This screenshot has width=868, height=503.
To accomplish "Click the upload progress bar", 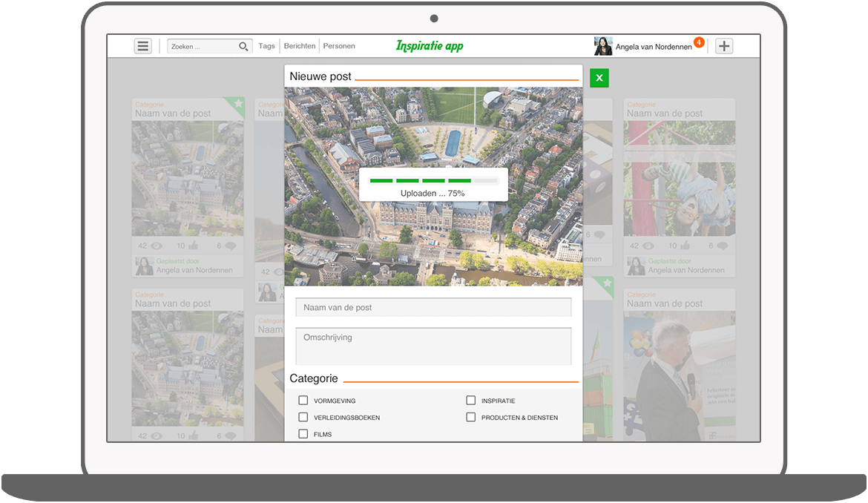I will 433,181.
